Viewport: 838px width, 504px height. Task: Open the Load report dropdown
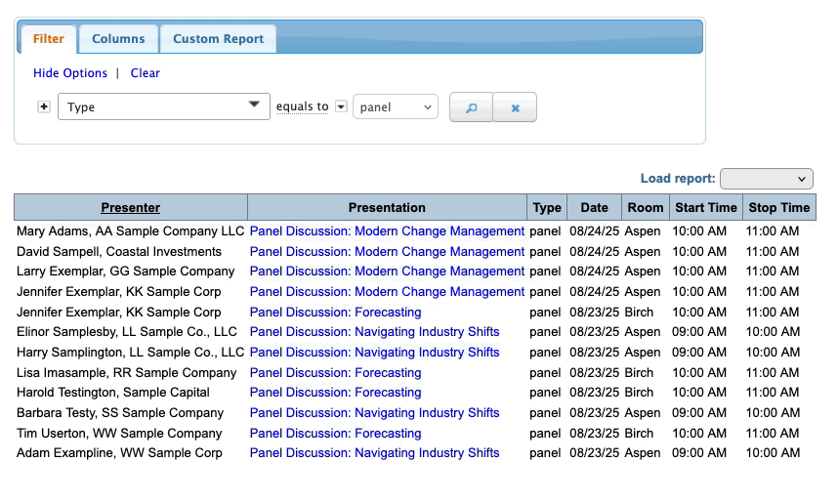pos(766,179)
